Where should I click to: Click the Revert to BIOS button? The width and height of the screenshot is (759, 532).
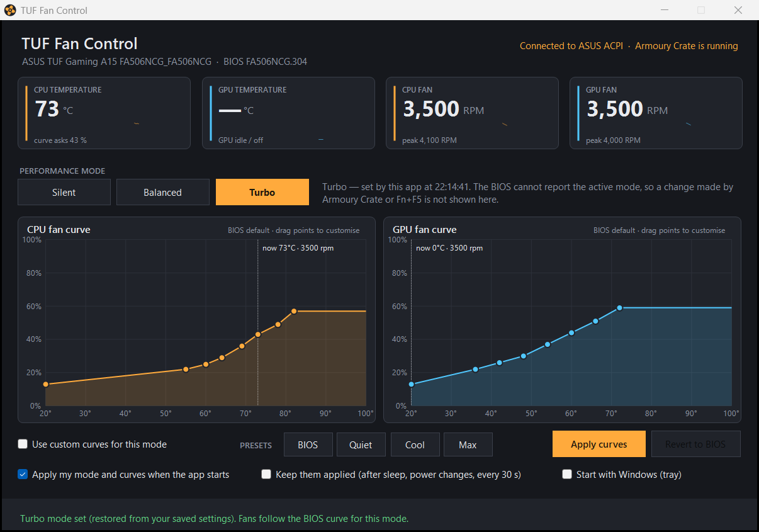pos(695,444)
